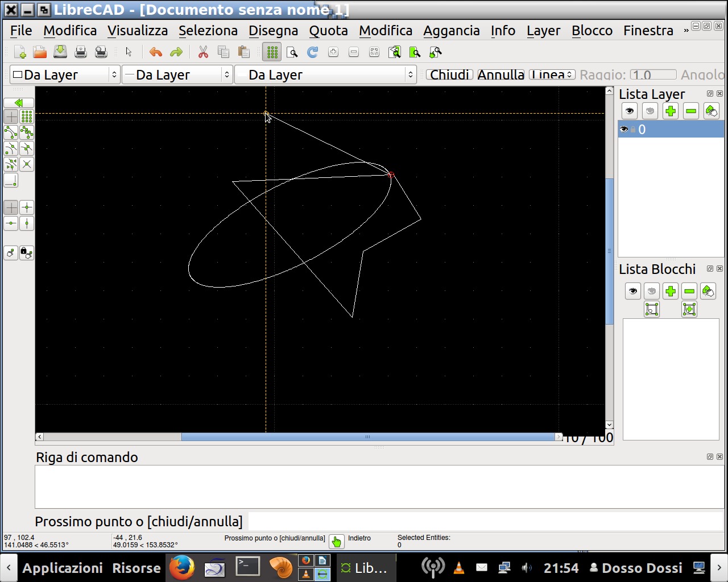Screen dimensions: 728x582
Task: Open the Aggancia menu
Action: [x=452, y=31]
